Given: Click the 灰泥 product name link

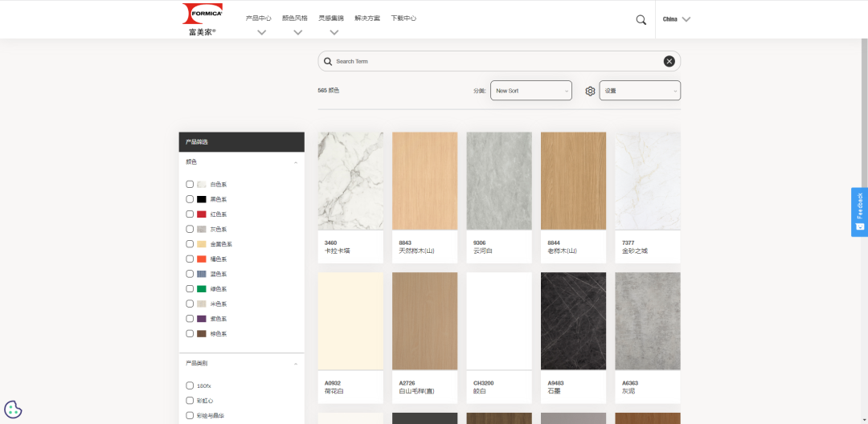Looking at the screenshot, I should point(628,391).
